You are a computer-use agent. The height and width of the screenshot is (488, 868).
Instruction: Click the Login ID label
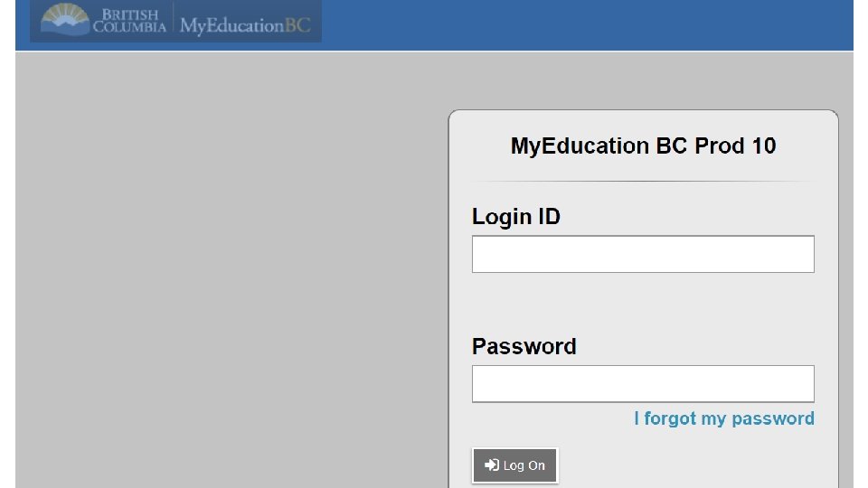515,217
